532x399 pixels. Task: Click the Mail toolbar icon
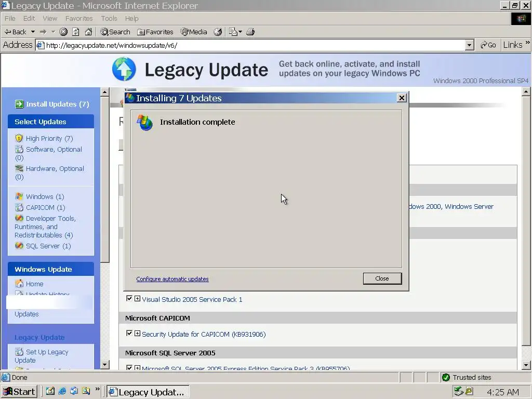(x=233, y=32)
